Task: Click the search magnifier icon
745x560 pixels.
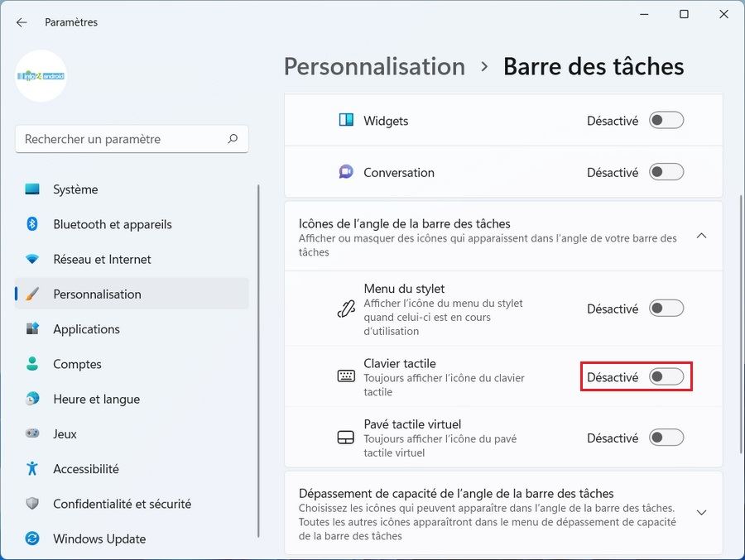Action: point(233,139)
